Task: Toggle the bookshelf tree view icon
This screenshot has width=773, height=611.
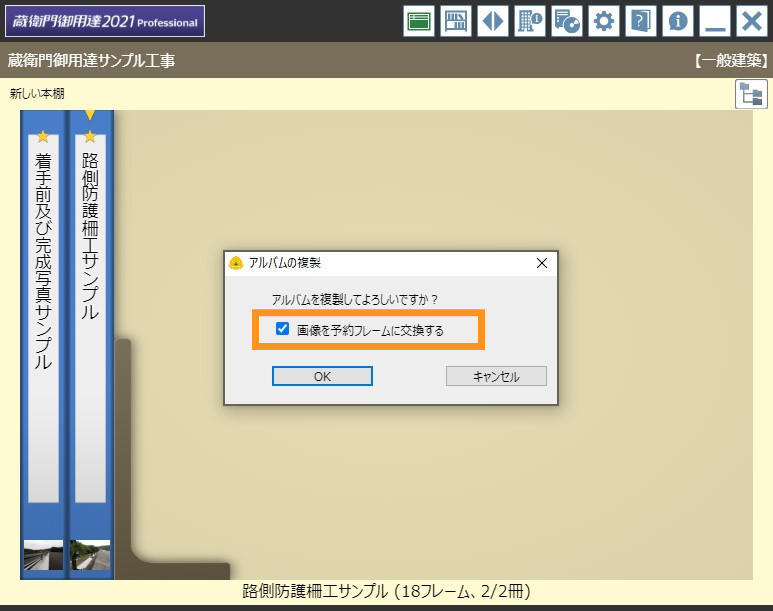Action: pos(749,95)
